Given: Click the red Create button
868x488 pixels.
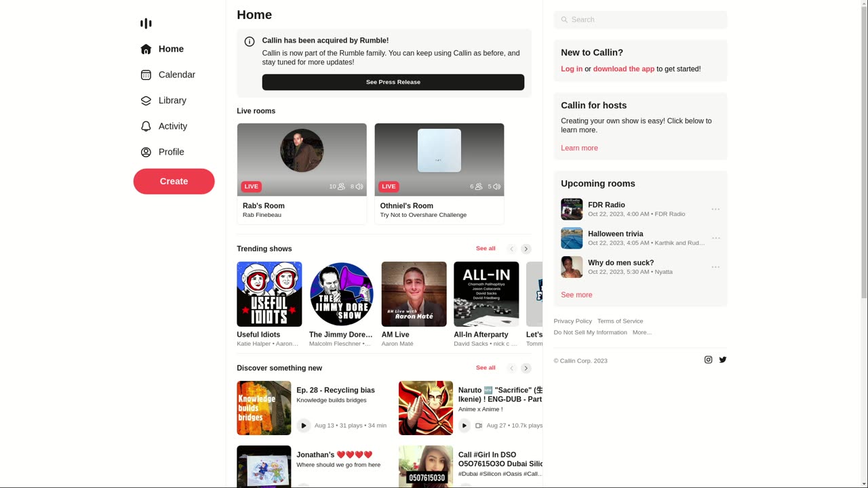Looking at the screenshot, I should click(x=174, y=181).
